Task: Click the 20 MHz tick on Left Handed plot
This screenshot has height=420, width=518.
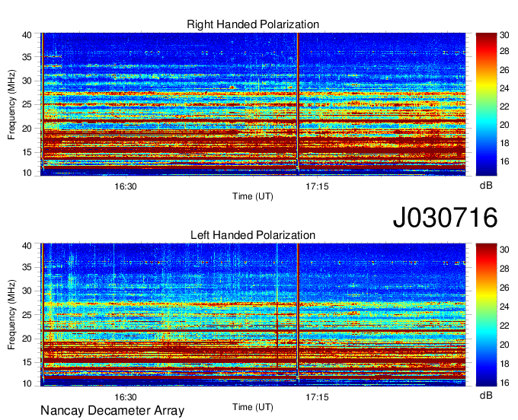Action: 27,339
